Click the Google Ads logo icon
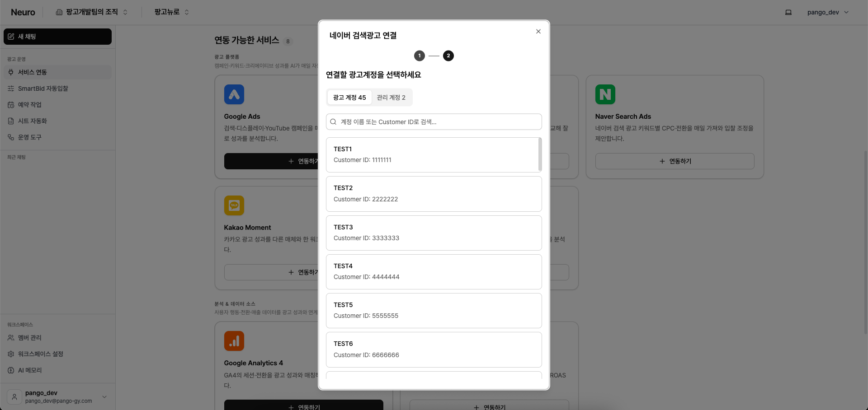Screen dimensions: 868x410 pos(234,94)
